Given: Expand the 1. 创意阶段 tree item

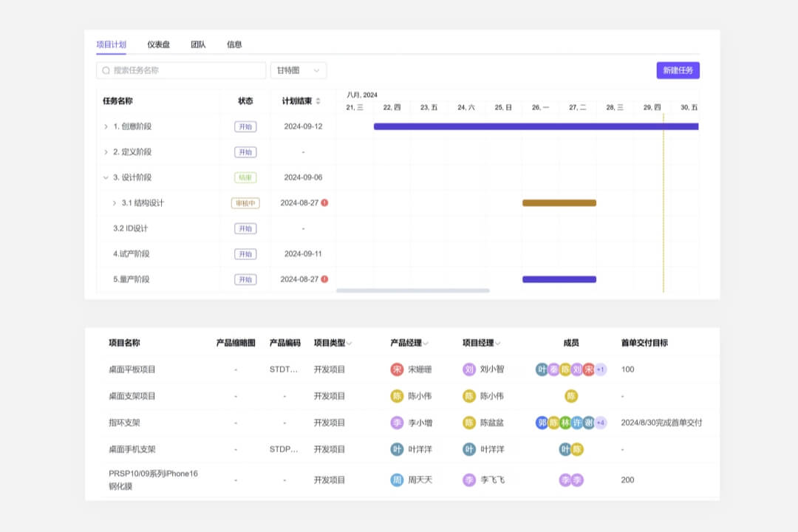Looking at the screenshot, I should (107, 126).
